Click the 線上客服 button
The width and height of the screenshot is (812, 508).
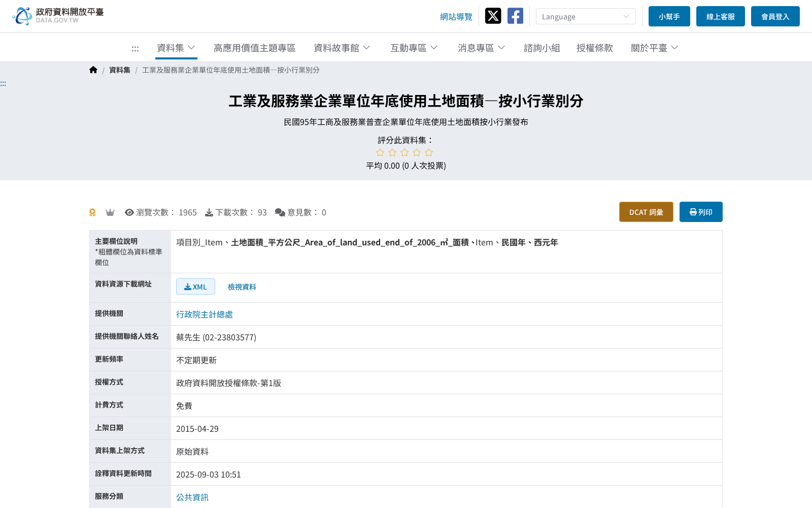[721, 16]
